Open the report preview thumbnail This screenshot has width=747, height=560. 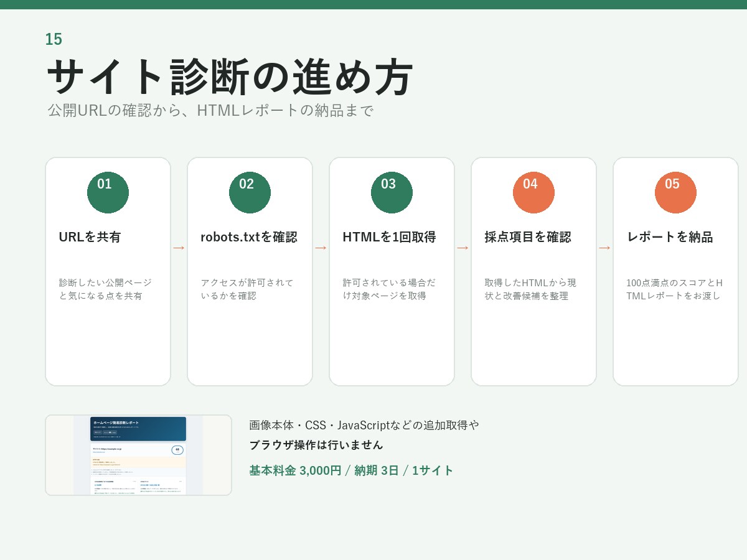pyautogui.click(x=138, y=455)
